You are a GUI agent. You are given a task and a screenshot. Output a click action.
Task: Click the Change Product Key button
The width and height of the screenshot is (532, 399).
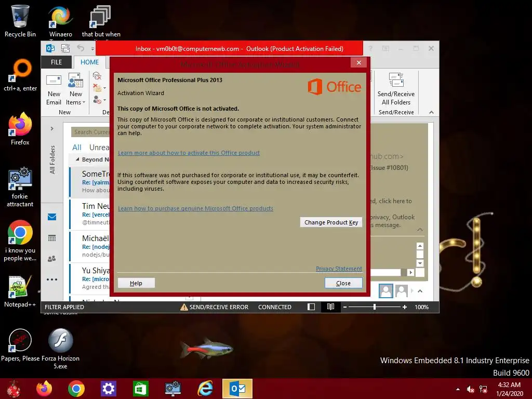point(331,222)
